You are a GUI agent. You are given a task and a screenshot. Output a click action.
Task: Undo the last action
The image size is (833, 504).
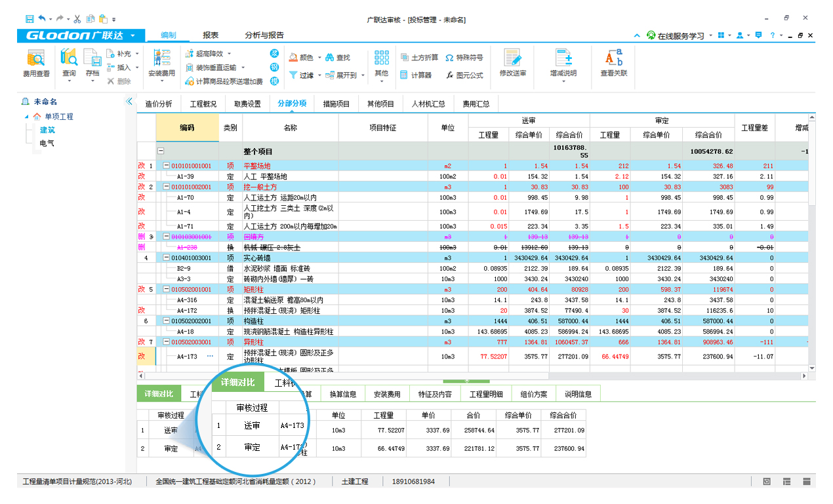42,19
